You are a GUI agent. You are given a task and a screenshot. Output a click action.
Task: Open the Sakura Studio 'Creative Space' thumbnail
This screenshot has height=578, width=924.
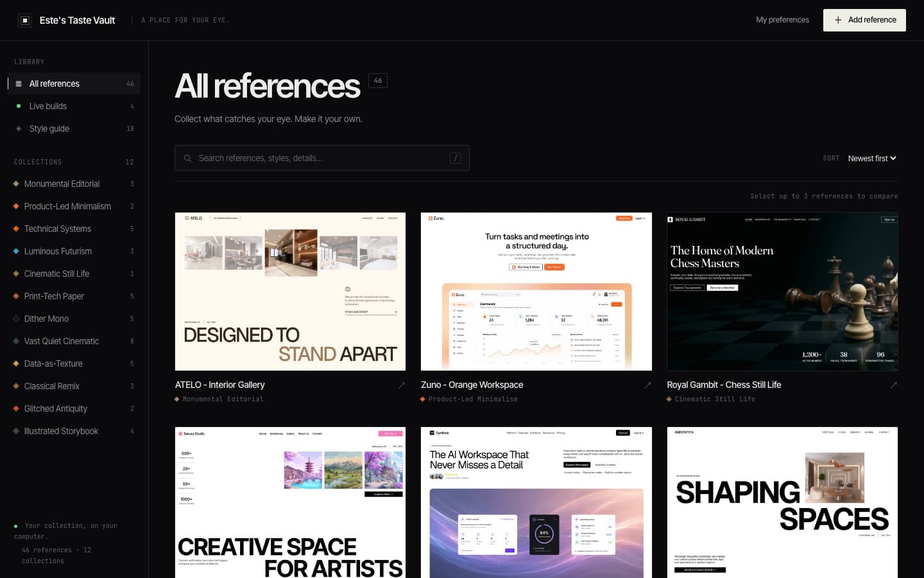coord(290,502)
